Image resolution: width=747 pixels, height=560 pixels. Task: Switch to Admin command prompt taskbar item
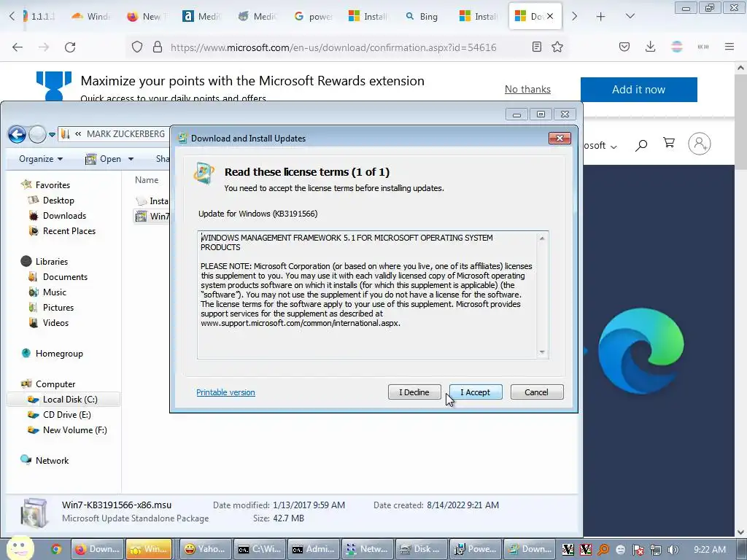tap(313, 549)
